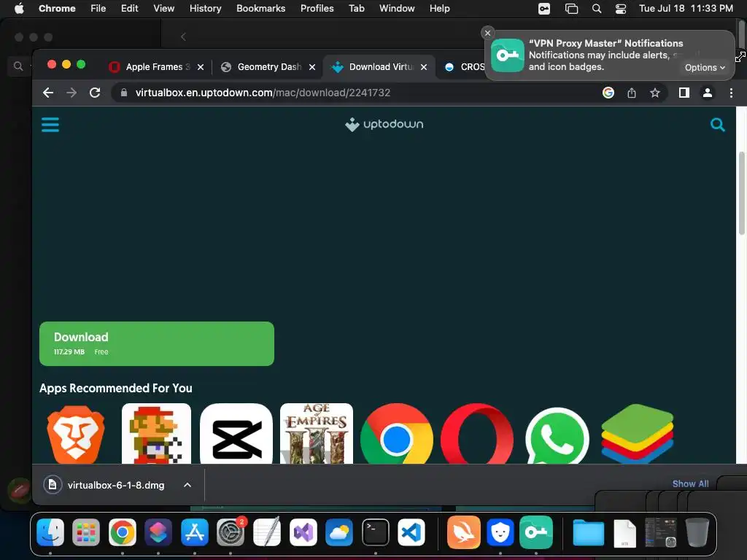Open Visual Studio Code from the Dock
The image size is (747, 560).
411,532
